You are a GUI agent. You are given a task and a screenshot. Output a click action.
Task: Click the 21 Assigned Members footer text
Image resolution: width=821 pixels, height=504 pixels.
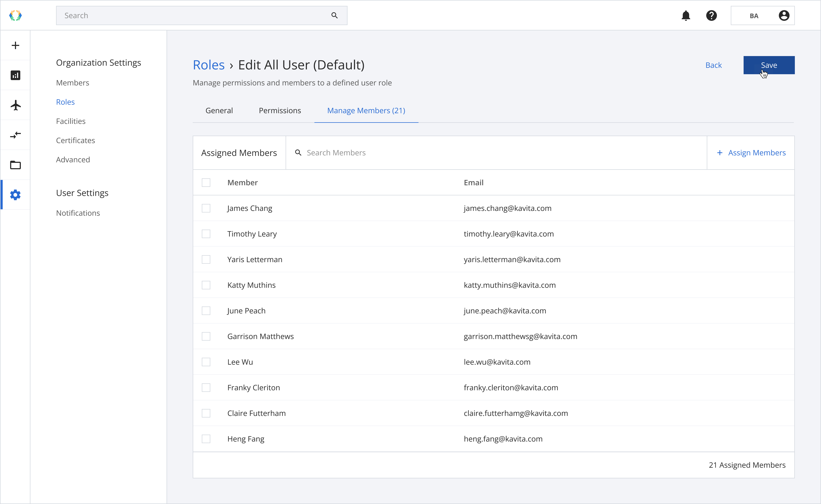coord(747,465)
